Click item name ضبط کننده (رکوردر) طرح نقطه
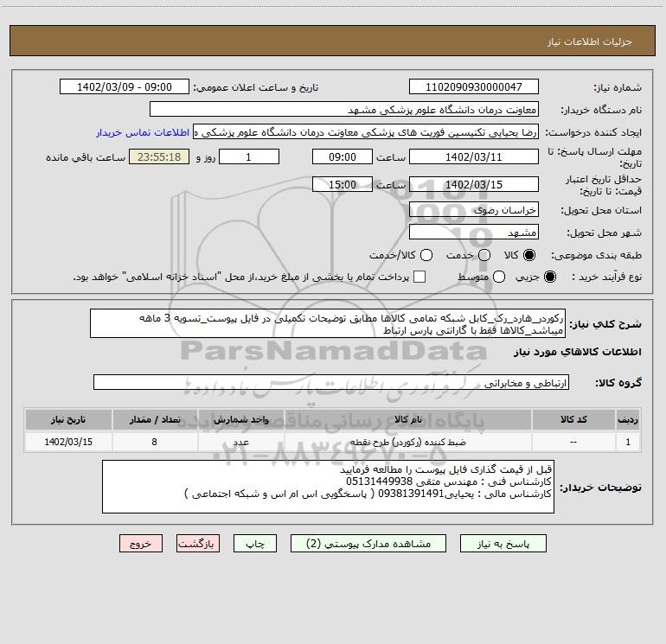 (408, 442)
